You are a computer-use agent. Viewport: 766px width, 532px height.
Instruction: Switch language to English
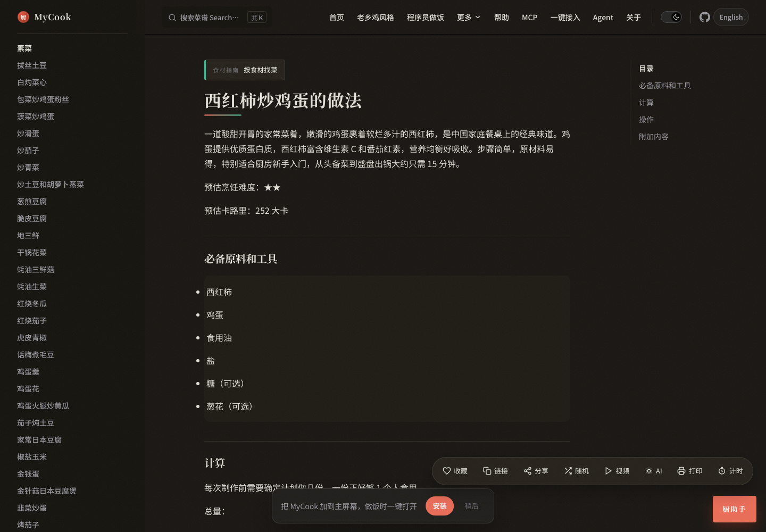pyautogui.click(x=731, y=17)
